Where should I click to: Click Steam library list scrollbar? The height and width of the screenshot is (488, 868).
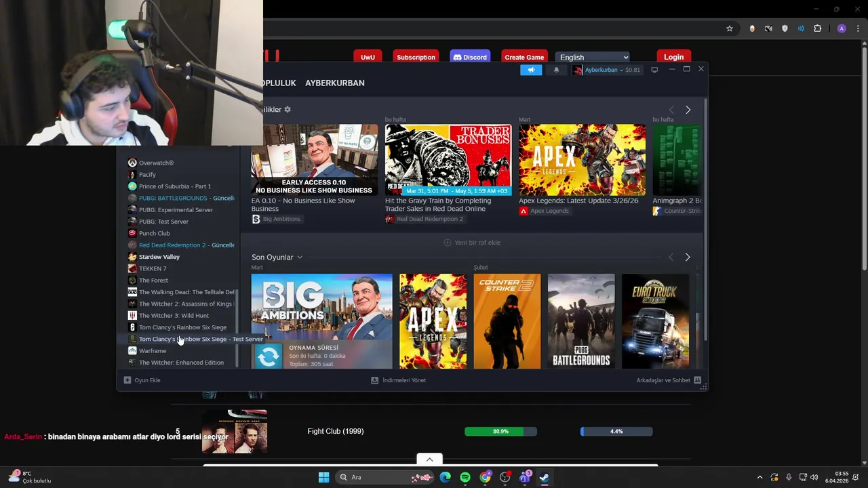[237, 329]
